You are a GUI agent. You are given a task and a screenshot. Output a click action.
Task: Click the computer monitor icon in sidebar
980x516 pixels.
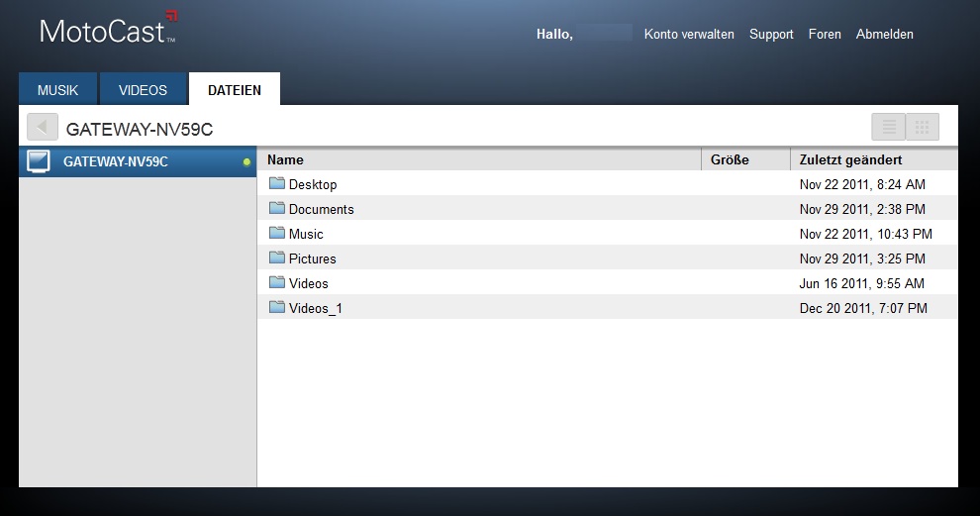tap(39, 161)
